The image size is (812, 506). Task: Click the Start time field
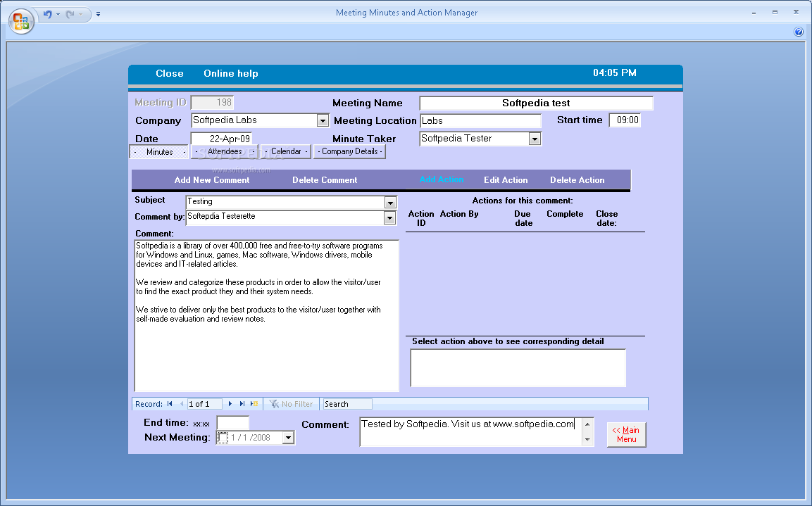point(625,120)
